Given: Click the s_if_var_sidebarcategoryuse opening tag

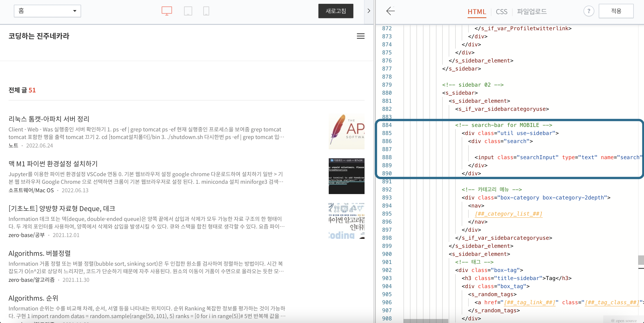Looking at the screenshot, I should 502,109.
